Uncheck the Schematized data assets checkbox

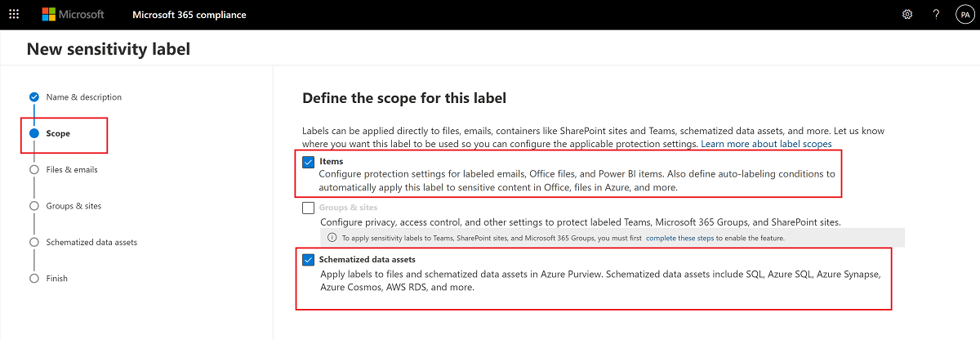point(309,260)
